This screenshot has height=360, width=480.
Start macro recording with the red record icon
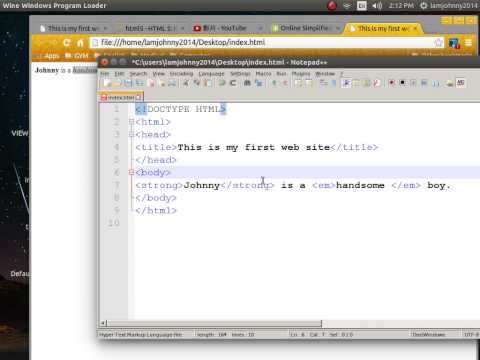392,83
